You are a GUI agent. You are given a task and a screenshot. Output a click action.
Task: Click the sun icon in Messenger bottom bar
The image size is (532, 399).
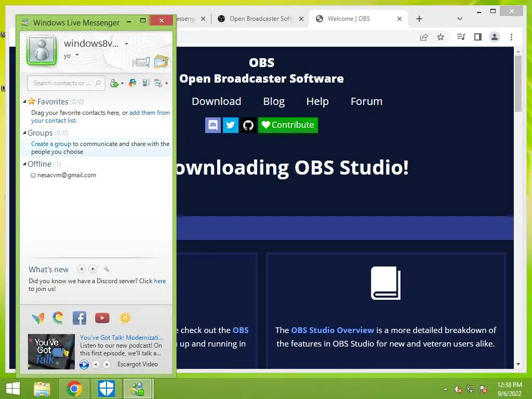coord(125,318)
